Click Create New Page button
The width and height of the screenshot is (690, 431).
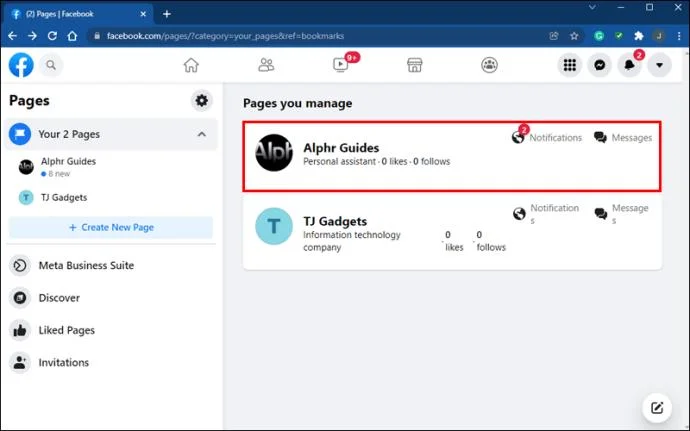(111, 228)
